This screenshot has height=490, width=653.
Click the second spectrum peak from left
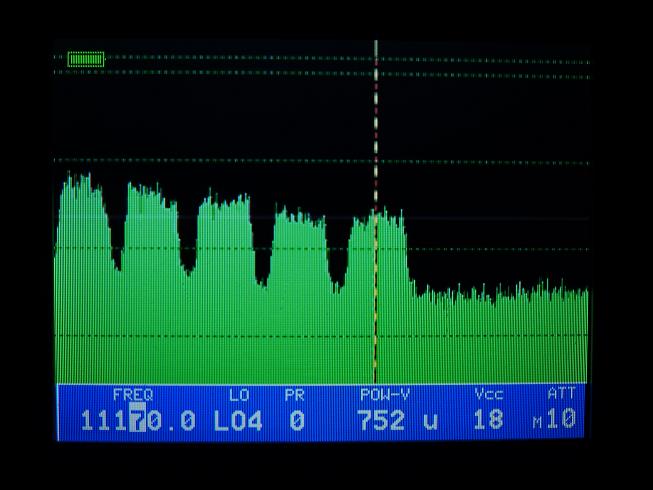[x=150, y=205]
